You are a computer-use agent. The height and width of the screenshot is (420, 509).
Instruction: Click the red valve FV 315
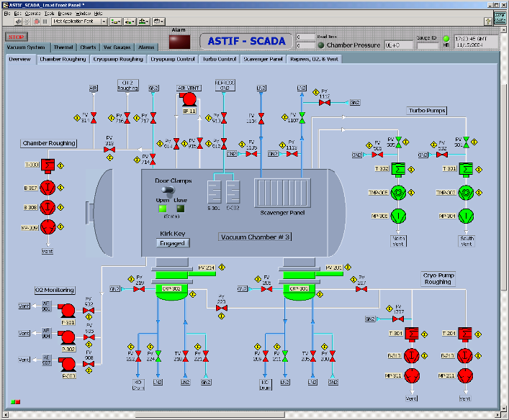point(109,150)
